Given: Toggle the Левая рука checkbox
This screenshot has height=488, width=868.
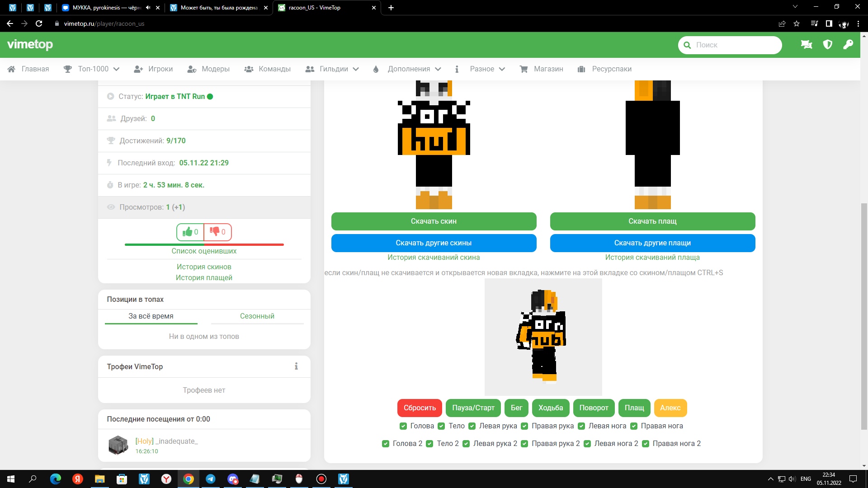Looking at the screenshot, I should [x=472, y=426].
